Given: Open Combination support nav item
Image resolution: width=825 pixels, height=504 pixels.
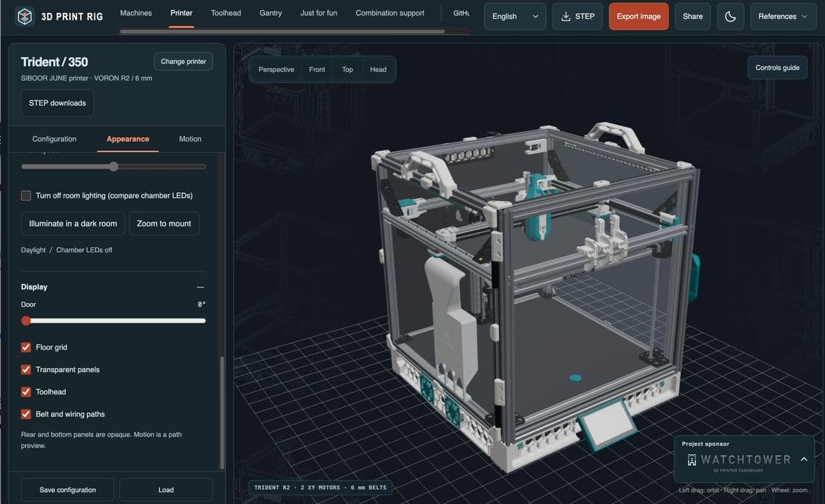Looking at the screenshot, I should click(x=390, y=13).
